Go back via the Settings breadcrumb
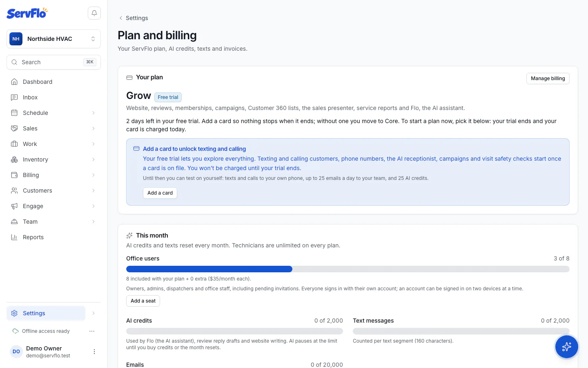This screenshot has height=368, width=588. [x=134, y=18]
